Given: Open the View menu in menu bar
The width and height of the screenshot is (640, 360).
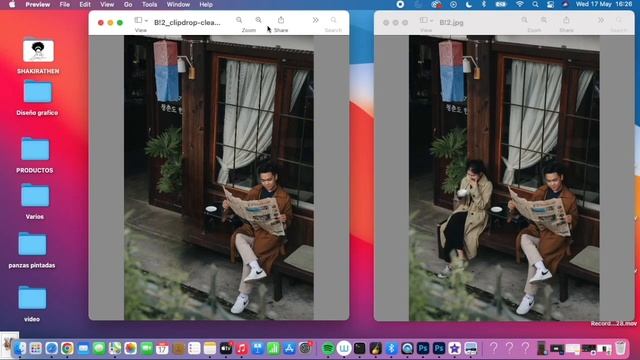Looking at the screenshot, I should (x=107, y=4).
